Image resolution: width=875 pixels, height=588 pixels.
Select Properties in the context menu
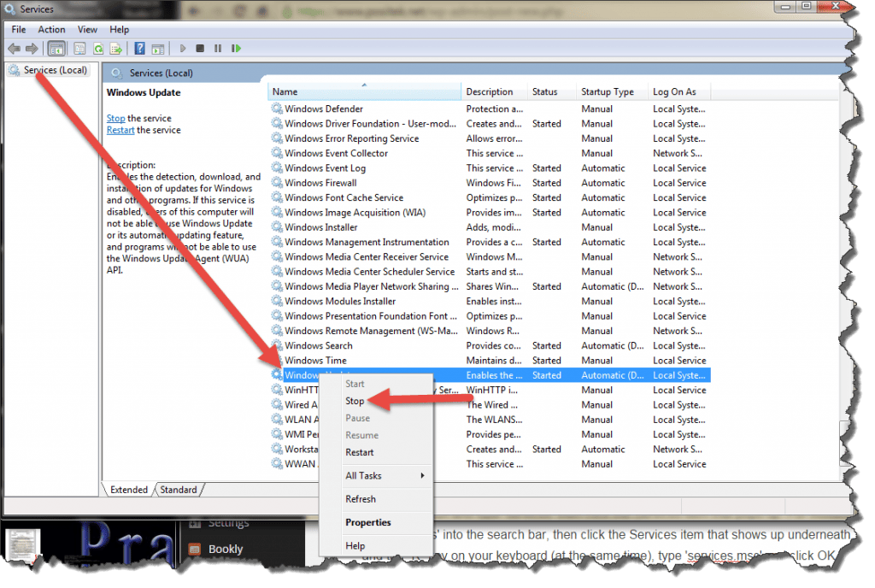[368, 523]
